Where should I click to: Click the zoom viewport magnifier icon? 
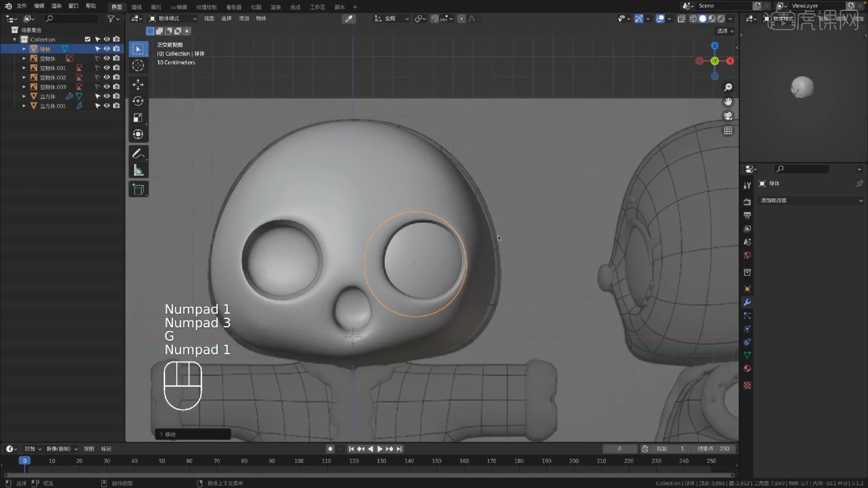click(x=728, y=87)
